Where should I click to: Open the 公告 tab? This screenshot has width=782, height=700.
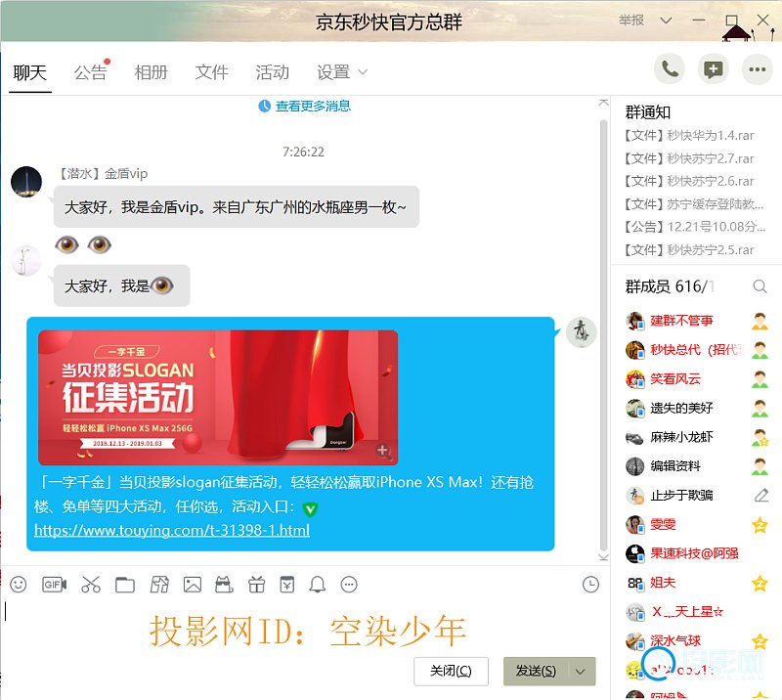[90, 73]
